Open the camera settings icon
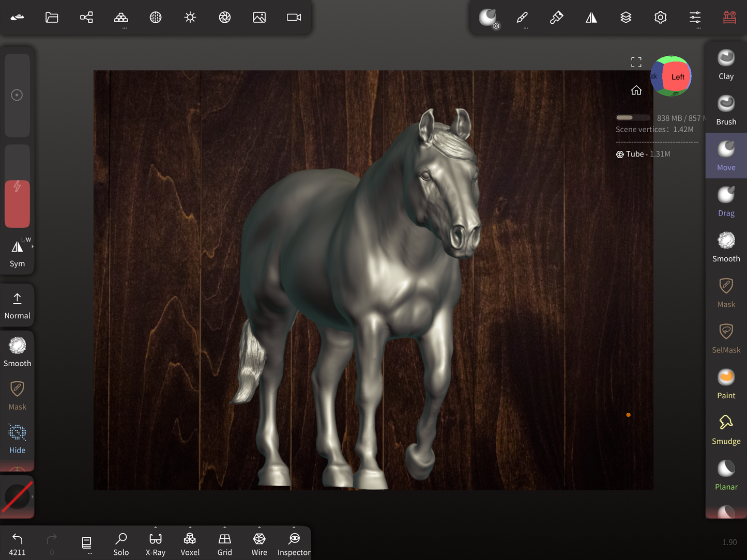 pyautogui.click(x=294, y=18)
